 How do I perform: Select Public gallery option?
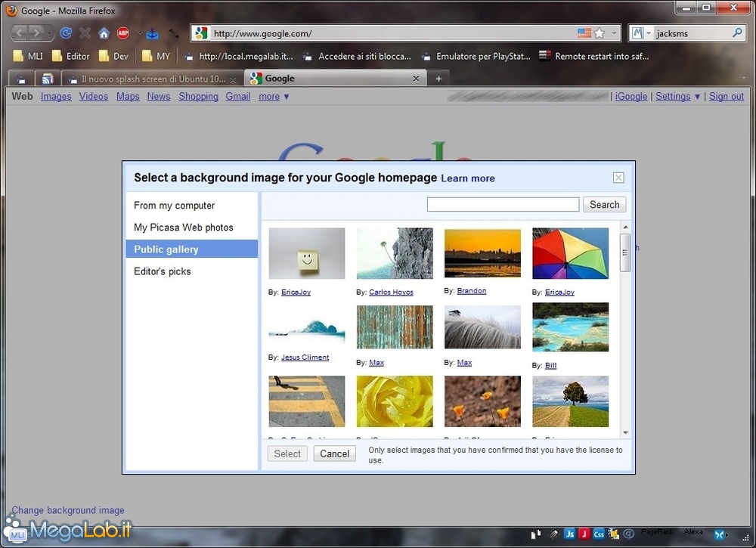(x=191, y=249)
